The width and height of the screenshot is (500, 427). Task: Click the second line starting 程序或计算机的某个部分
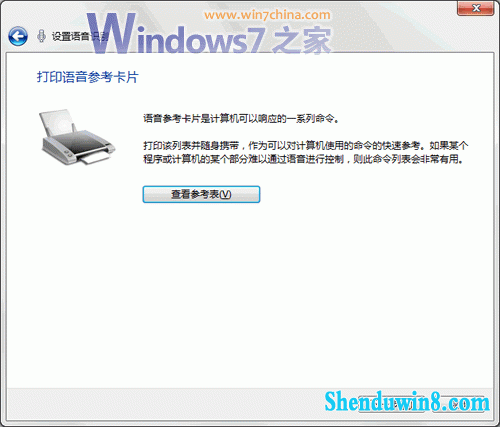point(303,159)
